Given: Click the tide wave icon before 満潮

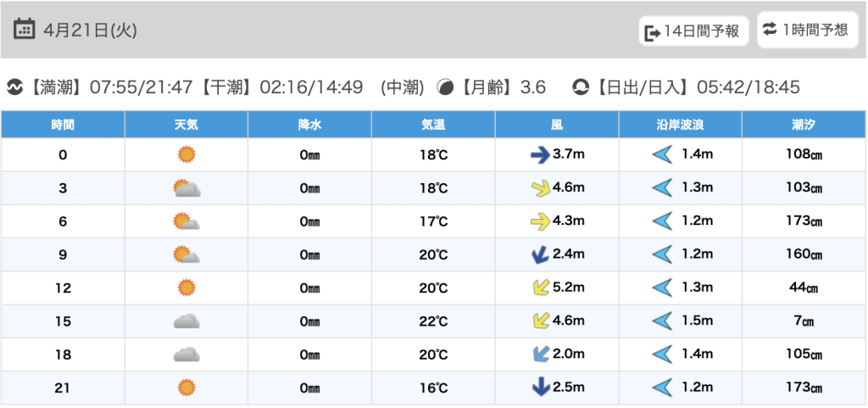Looking at the screenshot, I should pyautogui.click(x=14, y=87).
